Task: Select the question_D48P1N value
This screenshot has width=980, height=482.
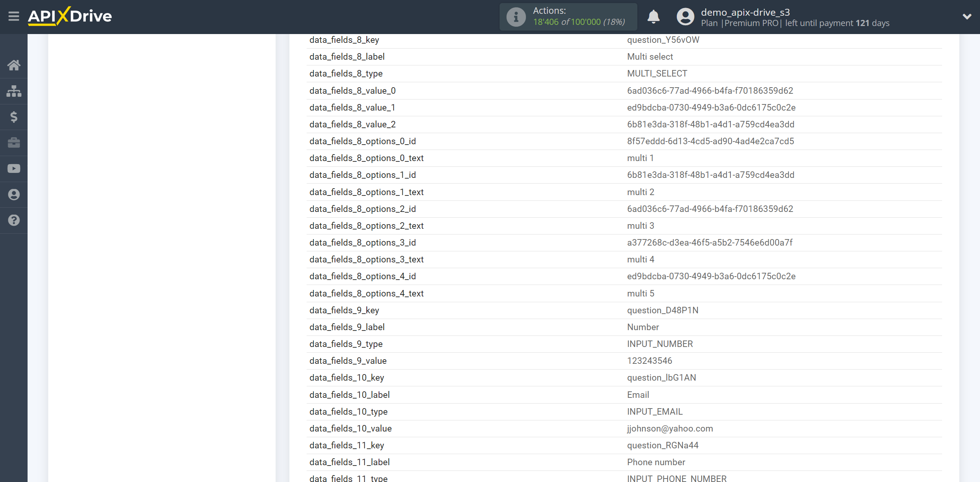Action: point(663,310)
